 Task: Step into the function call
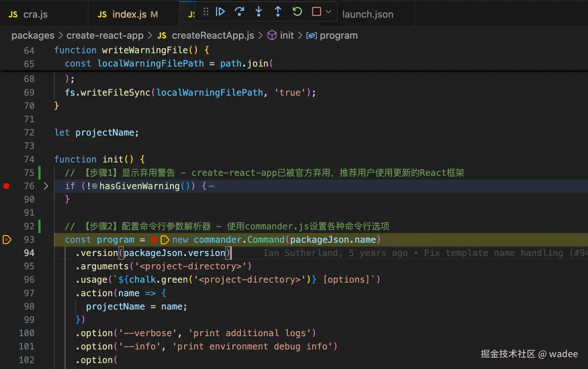click(259, 12)
